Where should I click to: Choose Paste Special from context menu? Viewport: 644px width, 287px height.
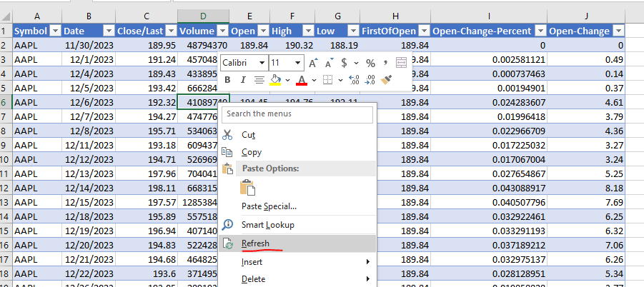point(297,206)
